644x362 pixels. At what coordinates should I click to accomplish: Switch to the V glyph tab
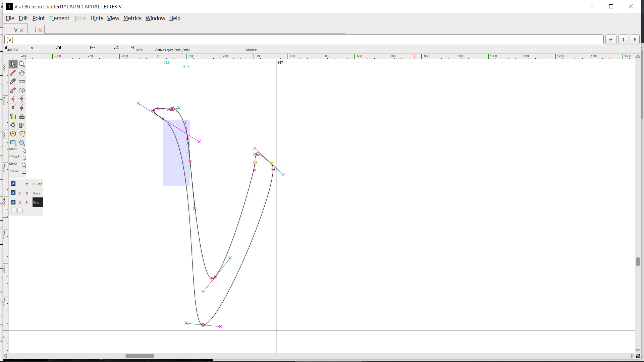click(x=15, y=30)
